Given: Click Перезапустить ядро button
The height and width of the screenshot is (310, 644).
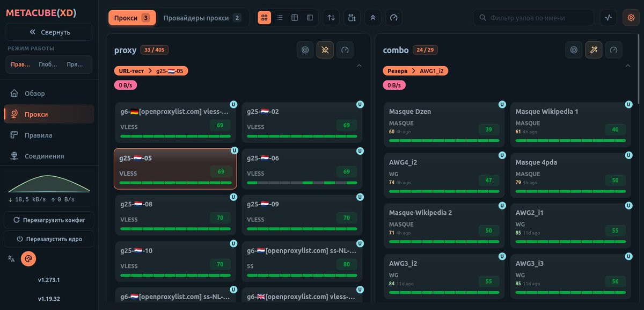Looking at the screenshot, I should pyautogui.click(x=49, y=239).
